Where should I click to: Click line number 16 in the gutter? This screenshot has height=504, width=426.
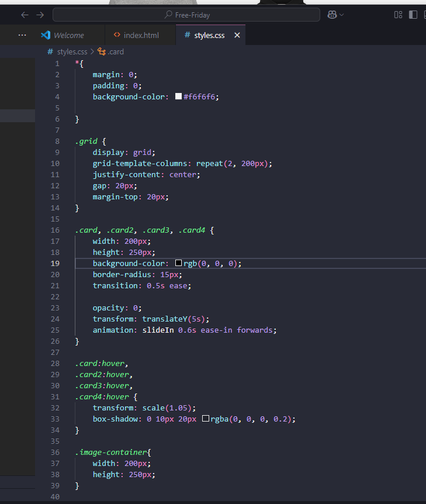55,230
